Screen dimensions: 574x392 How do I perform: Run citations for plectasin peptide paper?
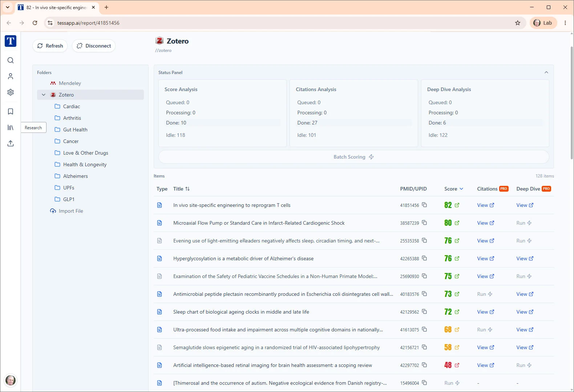click(x=485, y=294)
